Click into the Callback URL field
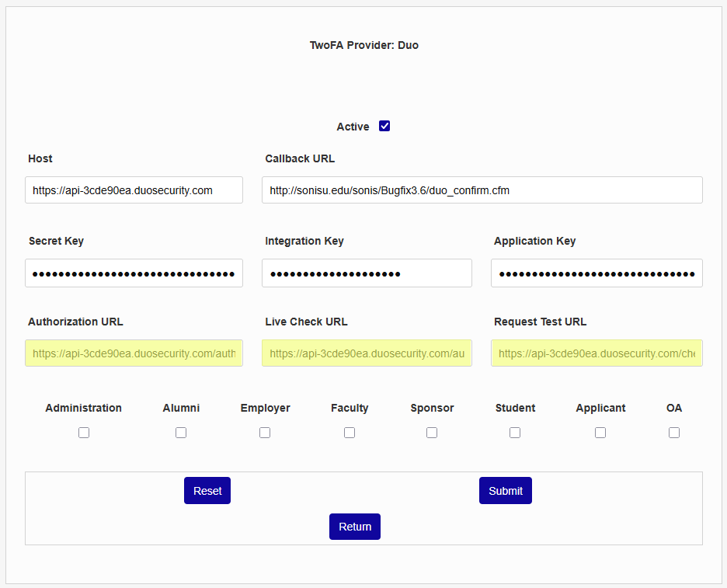Viewport: 727px width, 588px height. pos(482,190)
